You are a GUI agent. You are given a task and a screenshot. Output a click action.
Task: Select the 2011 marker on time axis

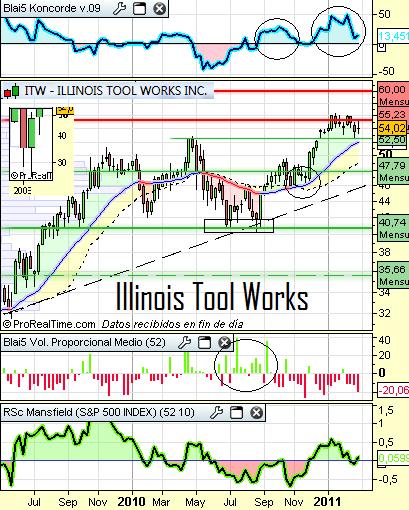[x=328, y=501]
